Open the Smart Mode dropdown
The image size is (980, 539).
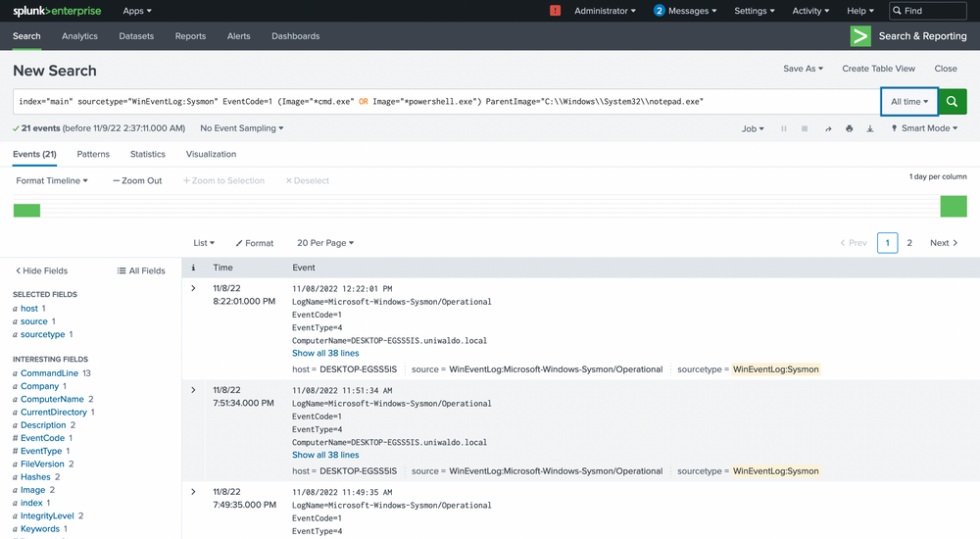[929, 128]
